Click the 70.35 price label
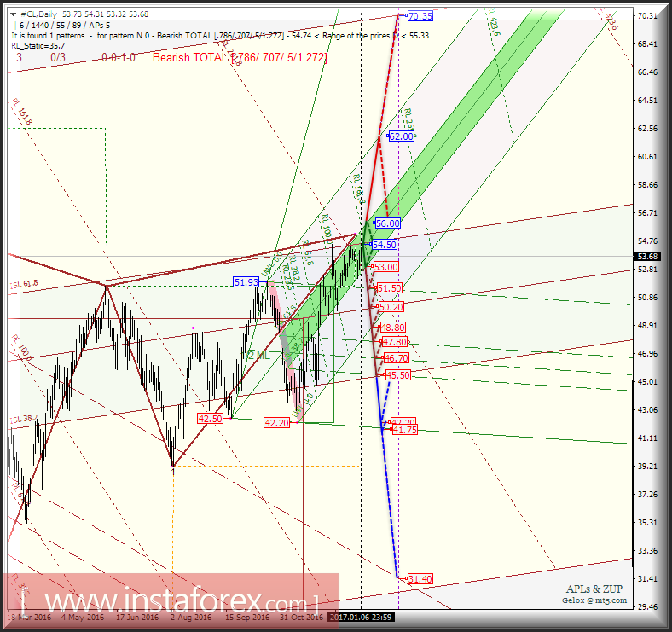This screenshot has height=632, width=672. click(420, 16)
